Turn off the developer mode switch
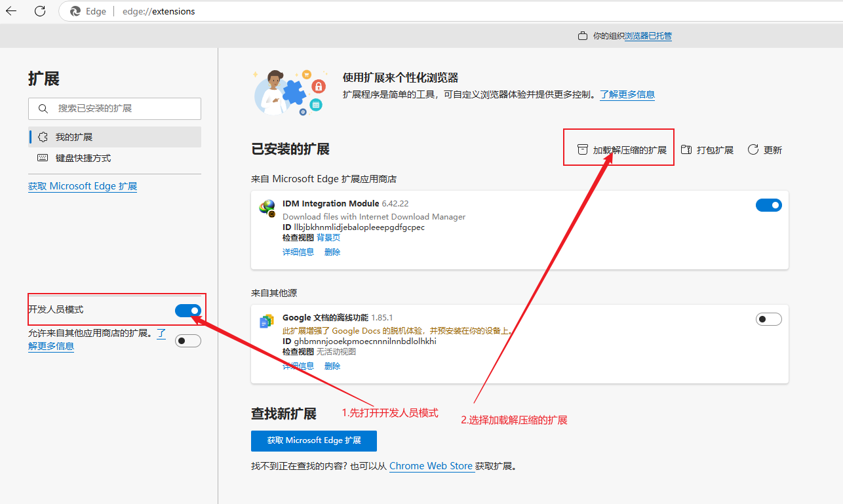 187,310
